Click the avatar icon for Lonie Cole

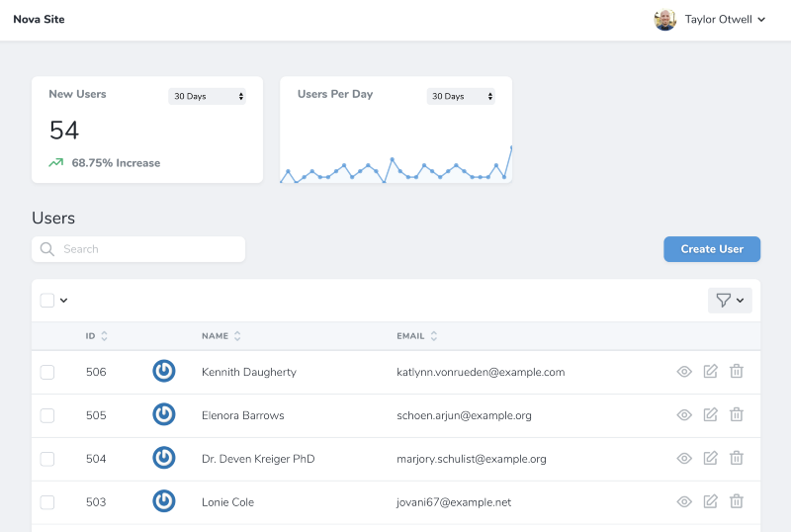164,501
